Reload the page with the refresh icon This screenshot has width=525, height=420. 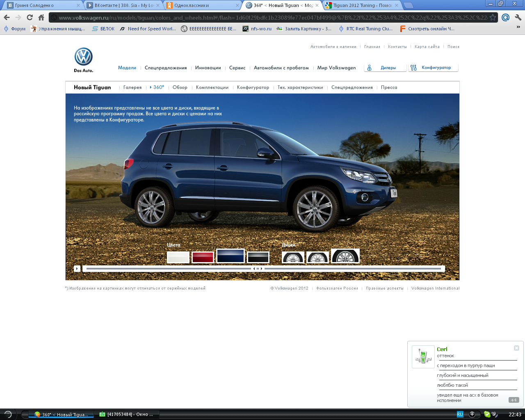click(30, 17)
